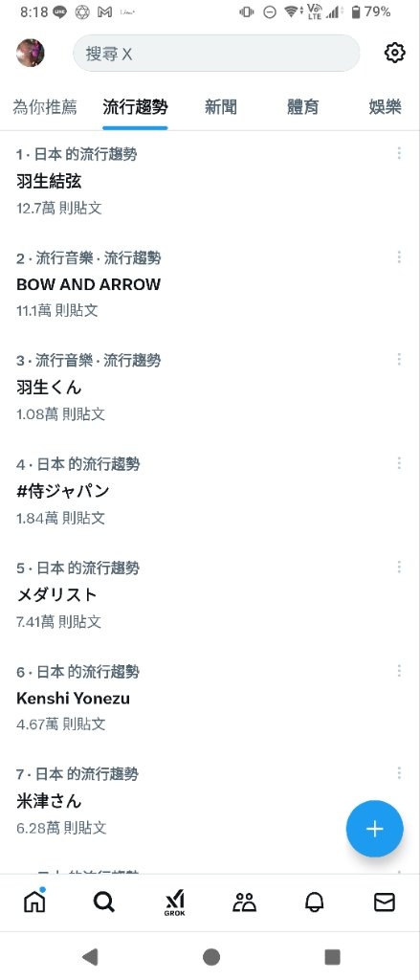Tap the Home icon in bottom navigation
The image size is (420, 980).
point(34,902)
